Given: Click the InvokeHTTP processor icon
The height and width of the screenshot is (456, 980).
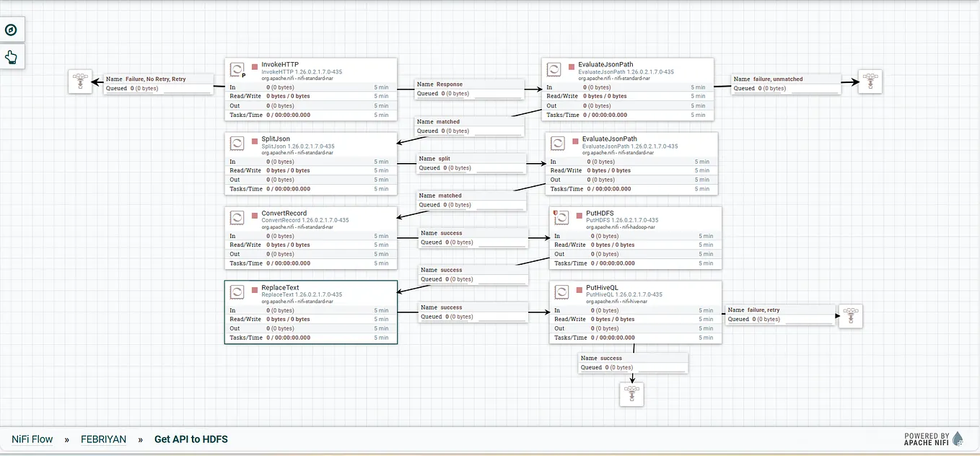Looking at the screenshot, I should tap(237, 69).
